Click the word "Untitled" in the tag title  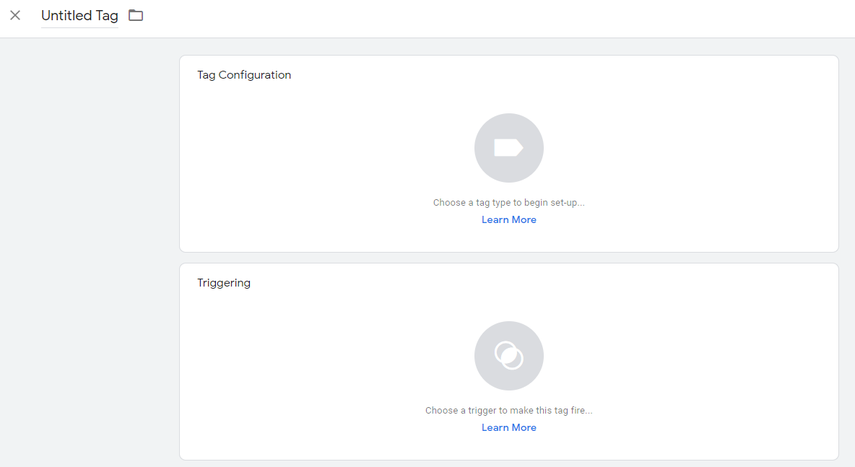[x=67, y=16]
